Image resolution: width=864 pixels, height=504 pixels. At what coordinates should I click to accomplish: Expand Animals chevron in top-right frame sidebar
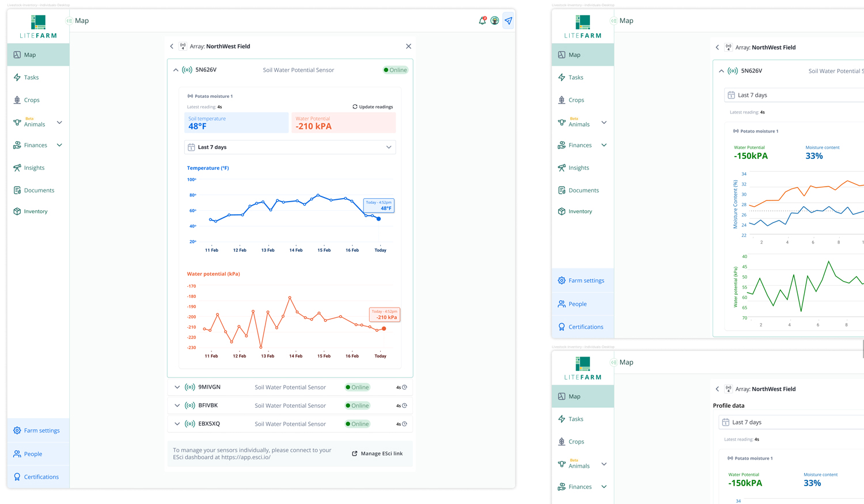pyautogui.click(x=604, y=123)
